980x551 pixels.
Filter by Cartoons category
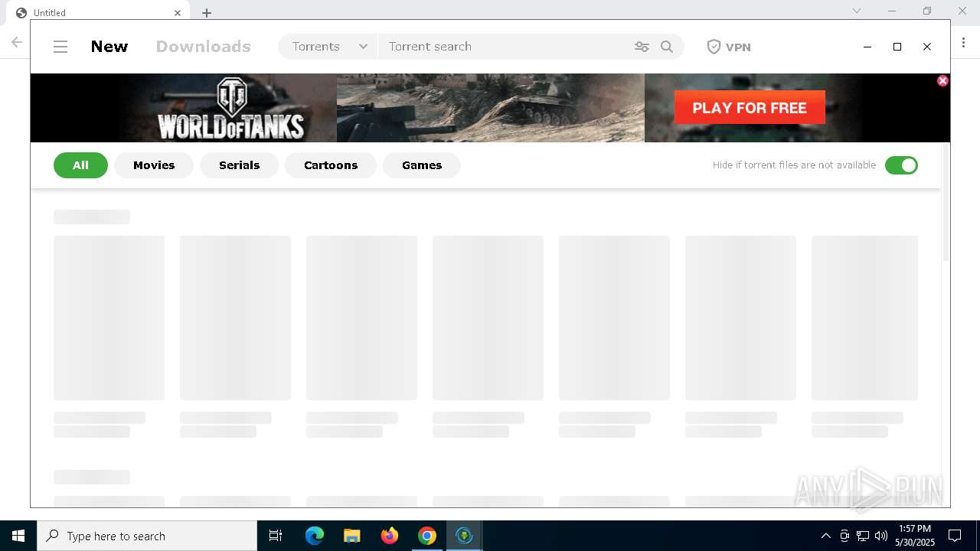point(331,165)
